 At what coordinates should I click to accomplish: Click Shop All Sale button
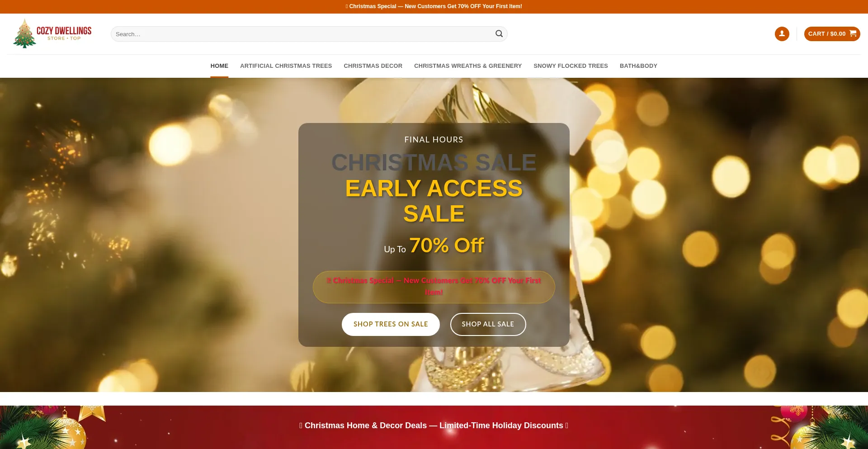[x=488, y=324]
